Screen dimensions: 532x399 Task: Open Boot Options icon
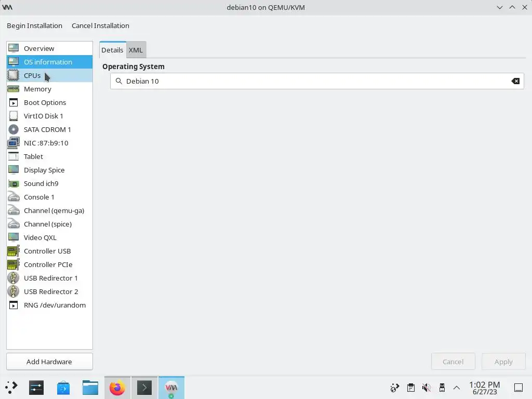14,102
